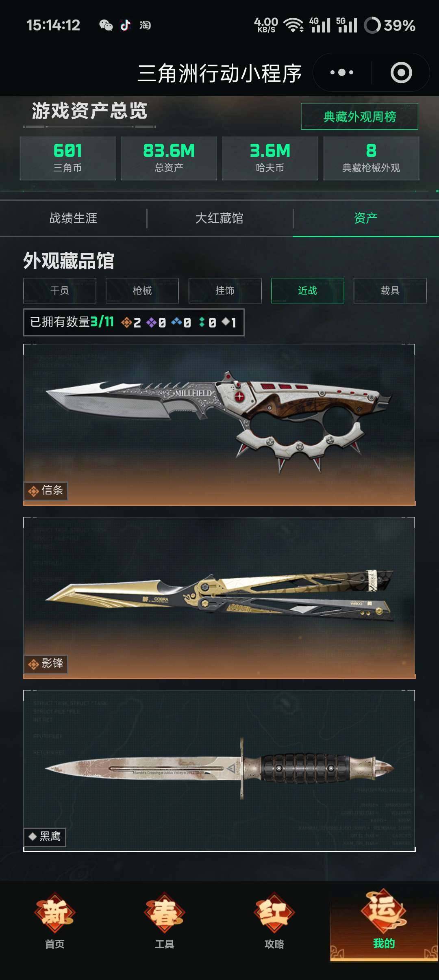Filter collection by 挂饰 category
439x980 pixels.
coord(225,291)
